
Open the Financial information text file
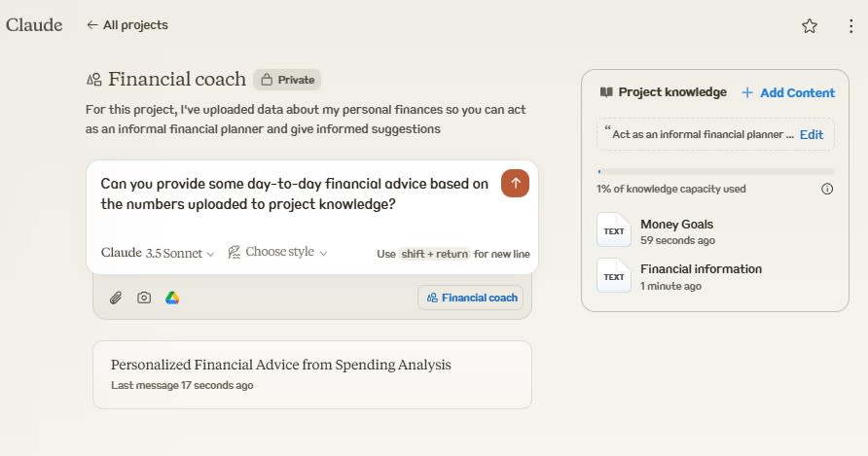701,276
